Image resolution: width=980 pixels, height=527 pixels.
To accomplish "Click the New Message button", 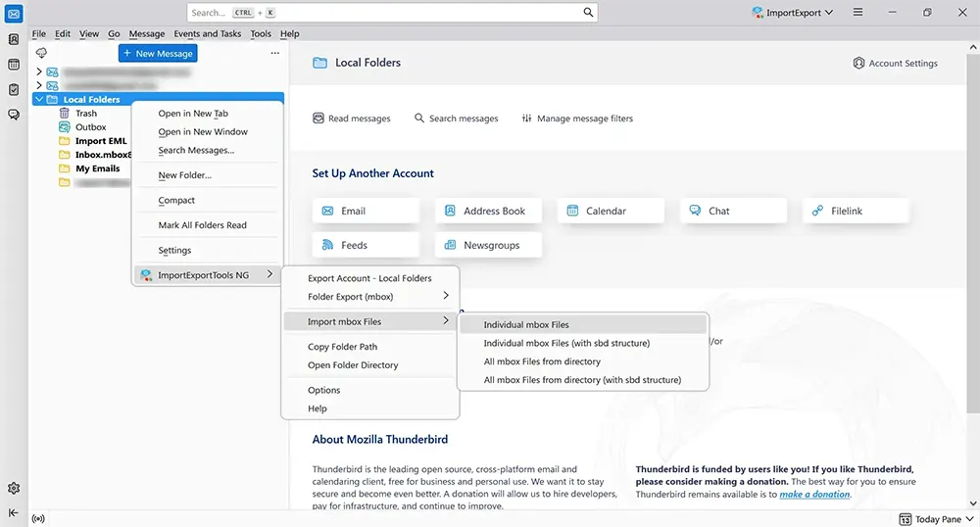I will coord(158,53).
